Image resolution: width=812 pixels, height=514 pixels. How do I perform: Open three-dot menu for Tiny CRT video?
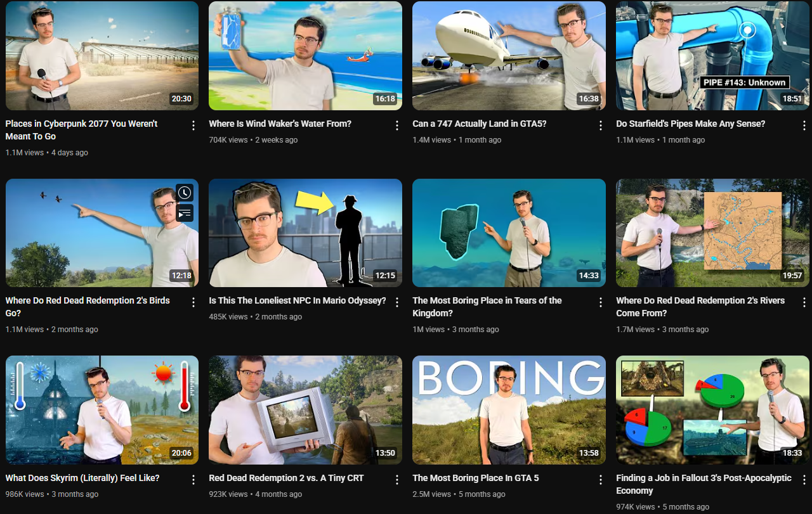click(397, 480)
